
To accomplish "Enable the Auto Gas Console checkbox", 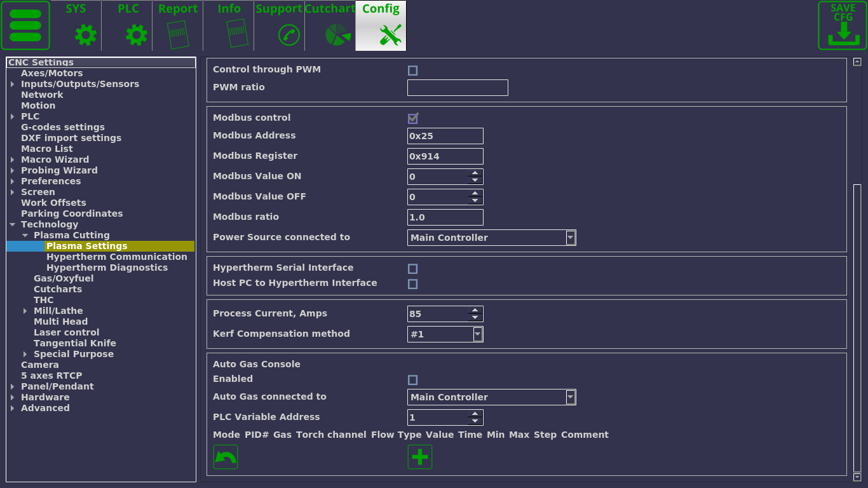I will (x=412, y=380).
